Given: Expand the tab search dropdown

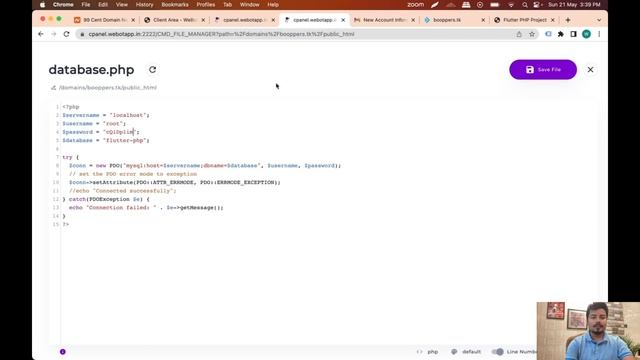Looking at the screenshot, I should (599, 20).
